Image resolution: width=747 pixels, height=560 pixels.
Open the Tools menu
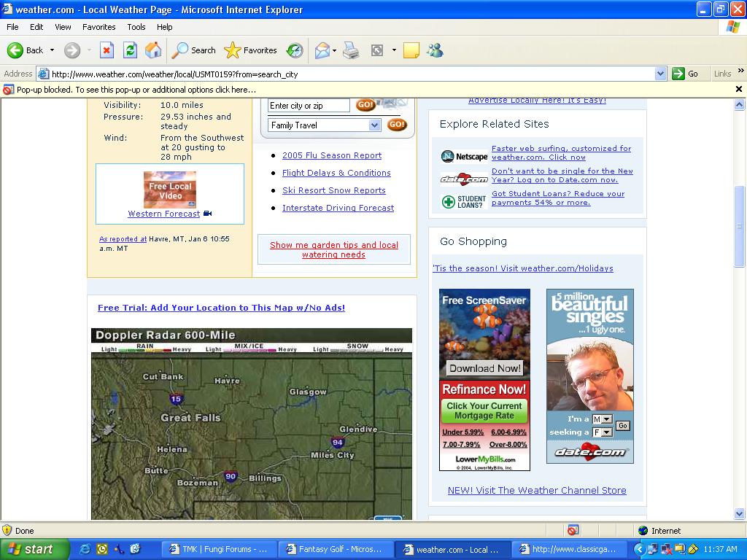click(x=136, y=27)
